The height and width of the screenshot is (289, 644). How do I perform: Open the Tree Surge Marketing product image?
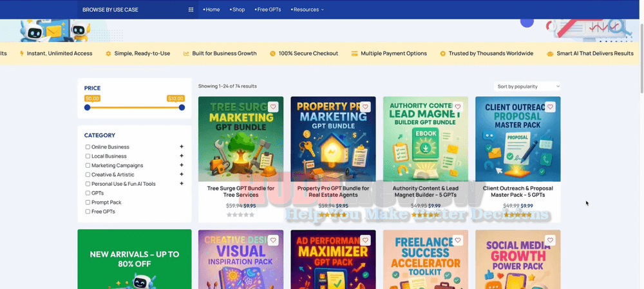pyautogui.click(x=241, y=139)
